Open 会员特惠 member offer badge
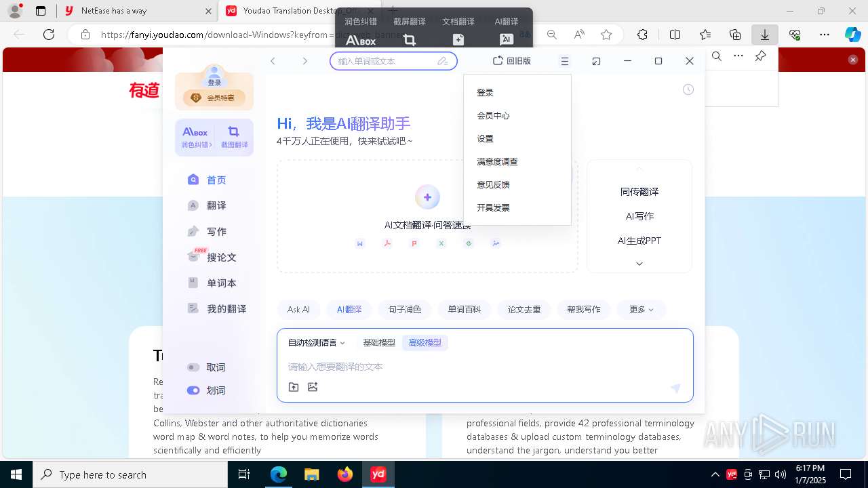The image size is (868, 488). [x=214, y=98]
